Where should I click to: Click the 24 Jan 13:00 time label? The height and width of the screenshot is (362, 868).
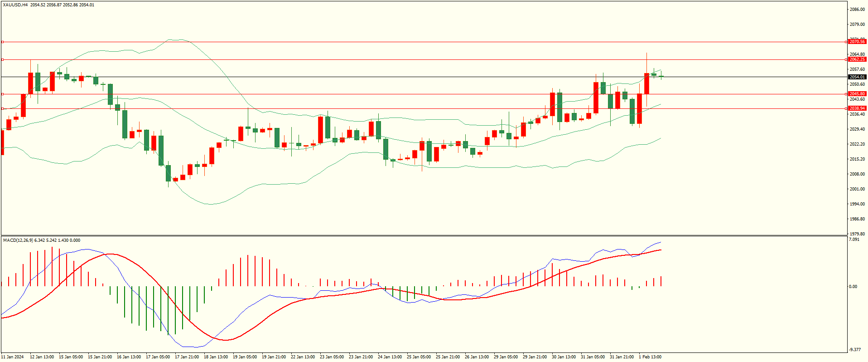pos(390,357)
